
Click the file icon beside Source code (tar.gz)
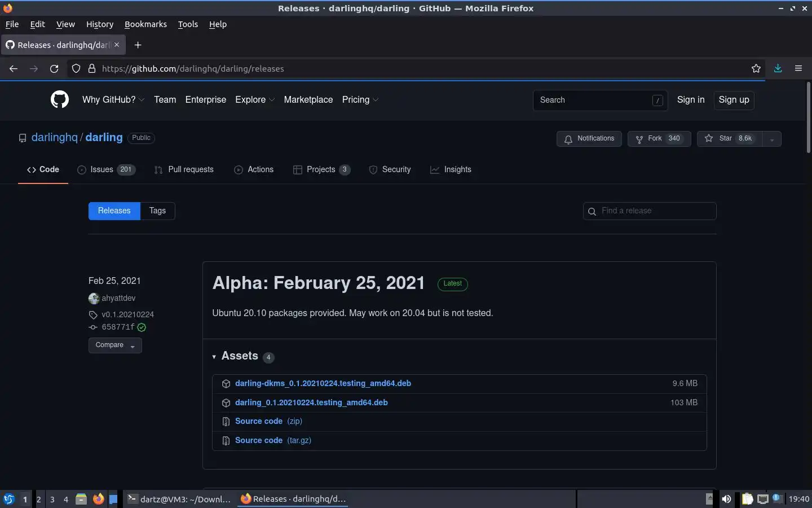[x=226, y=441]
